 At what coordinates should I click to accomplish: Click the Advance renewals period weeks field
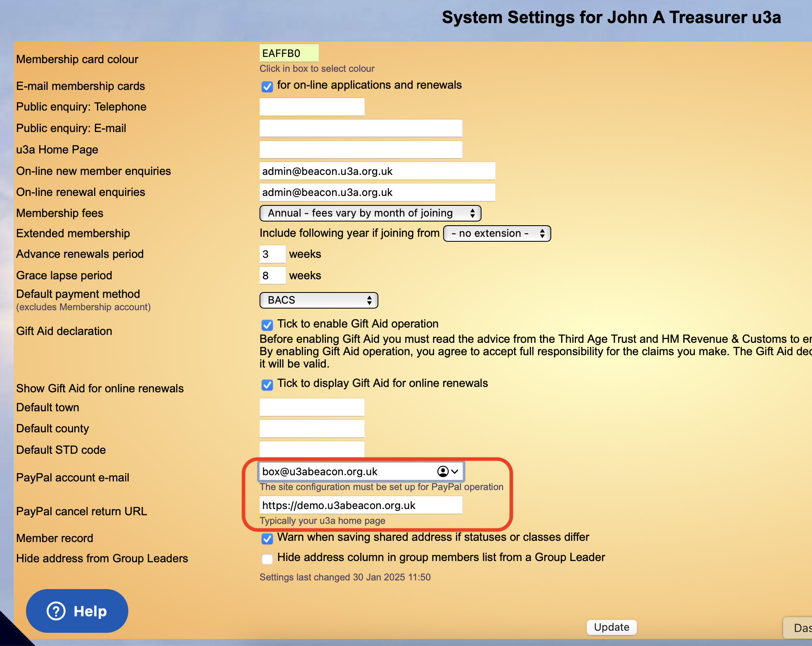(x=272, y=254)
